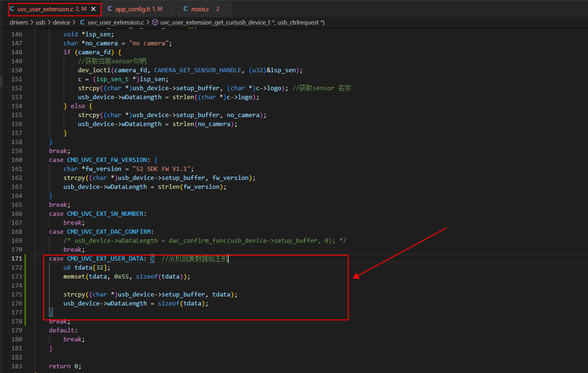
Task: Click the C file icon on app_config.h tab
Action: (110, 9)
